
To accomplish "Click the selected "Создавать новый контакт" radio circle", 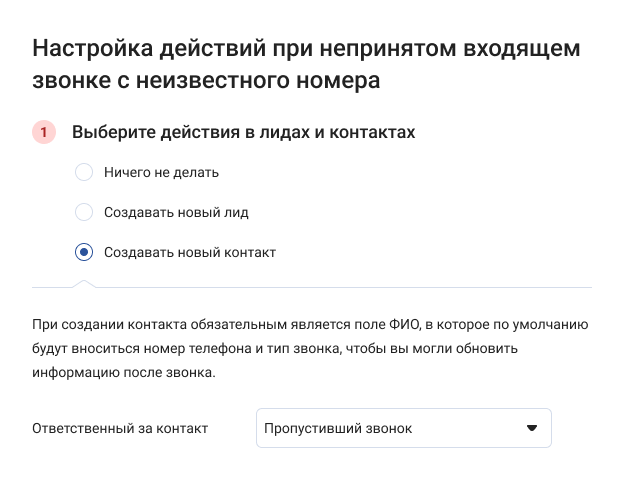I will click(x=84, y=252).
